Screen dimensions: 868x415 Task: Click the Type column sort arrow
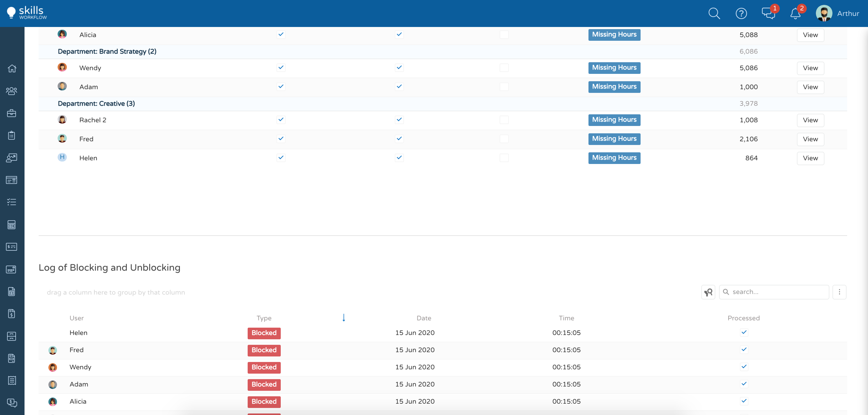[x=344, y=317]
